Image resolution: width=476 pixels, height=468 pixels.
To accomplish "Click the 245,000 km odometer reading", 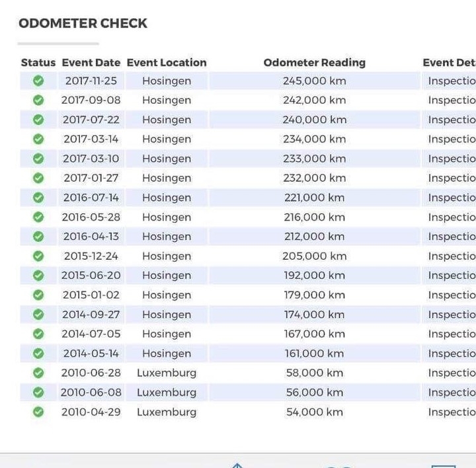I will tap(315, 81).
